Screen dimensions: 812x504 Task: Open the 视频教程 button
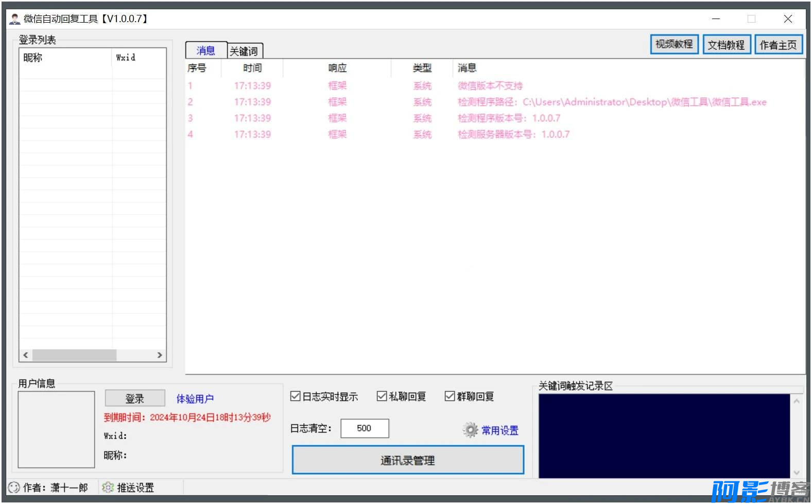click(x=674, y=44)
